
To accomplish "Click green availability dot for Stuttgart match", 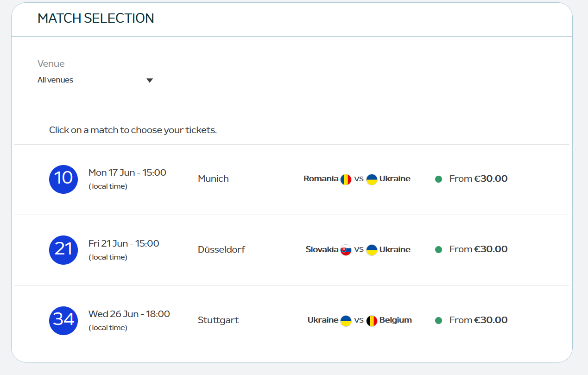I will [x=438, y=320].
